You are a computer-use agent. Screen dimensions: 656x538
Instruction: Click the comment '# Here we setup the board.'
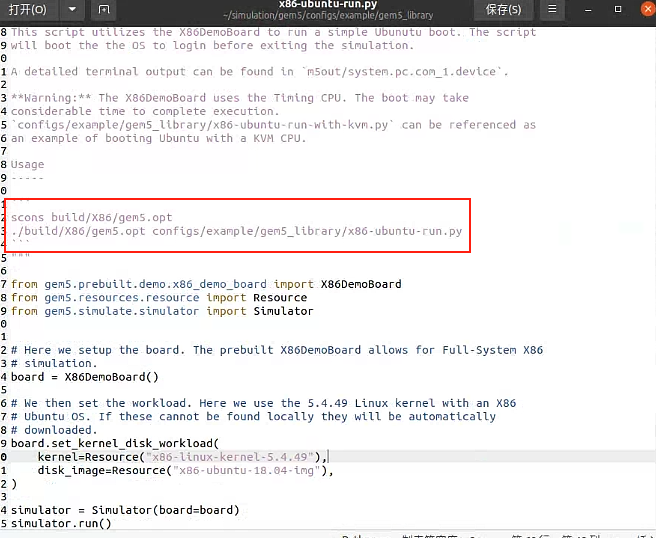click(x=277, y=350)
